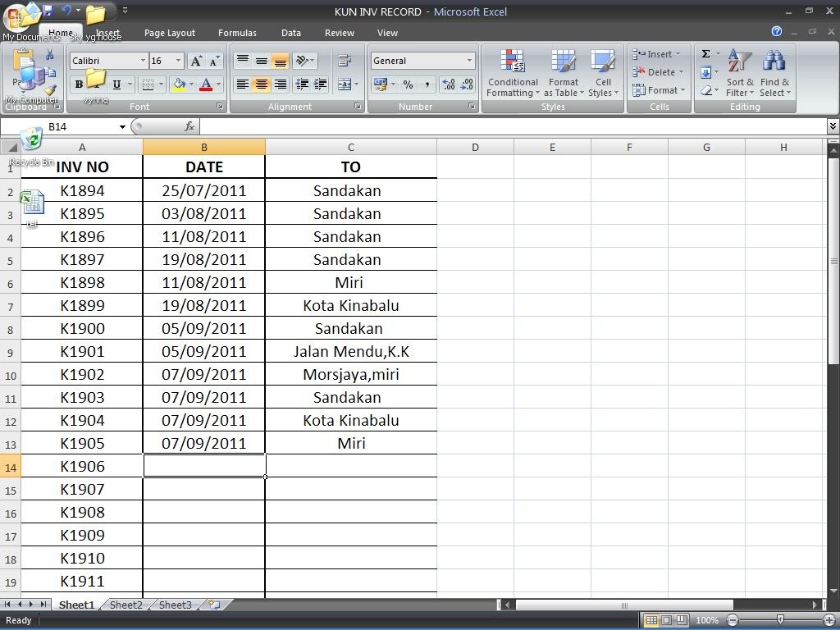Switch to the Sheet2 worksheet tab
Image resolution: width=840 pixels, height=630 pixels.
(126, 605)
